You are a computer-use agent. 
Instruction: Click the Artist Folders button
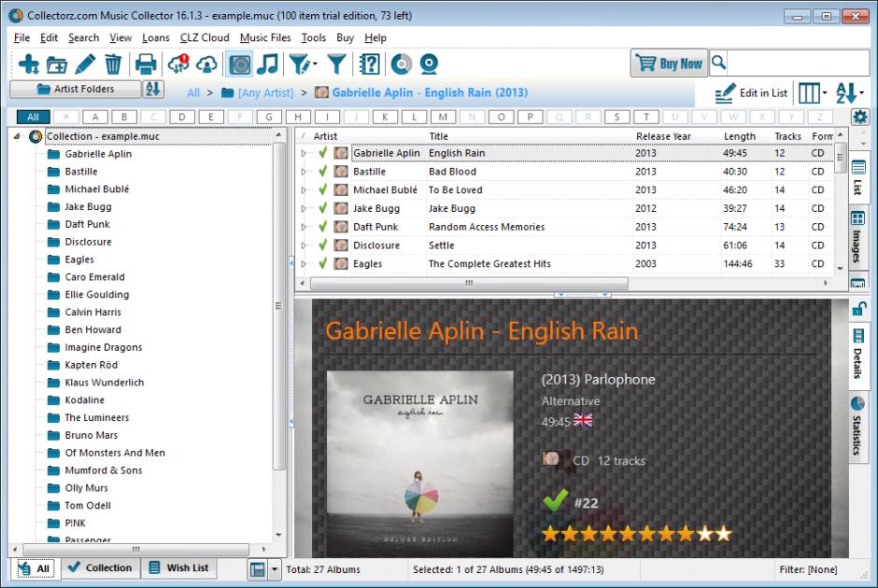pos(75,89)
